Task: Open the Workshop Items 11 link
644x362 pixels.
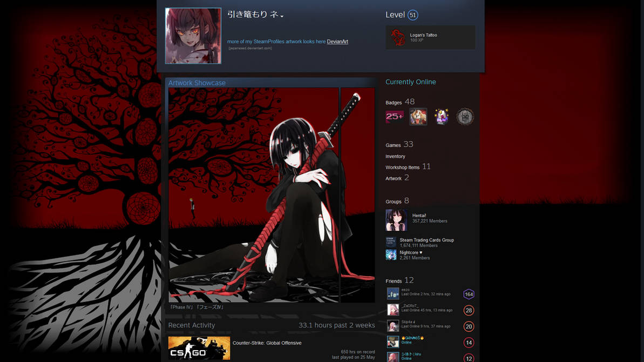Action: click(x=408, y=166)
